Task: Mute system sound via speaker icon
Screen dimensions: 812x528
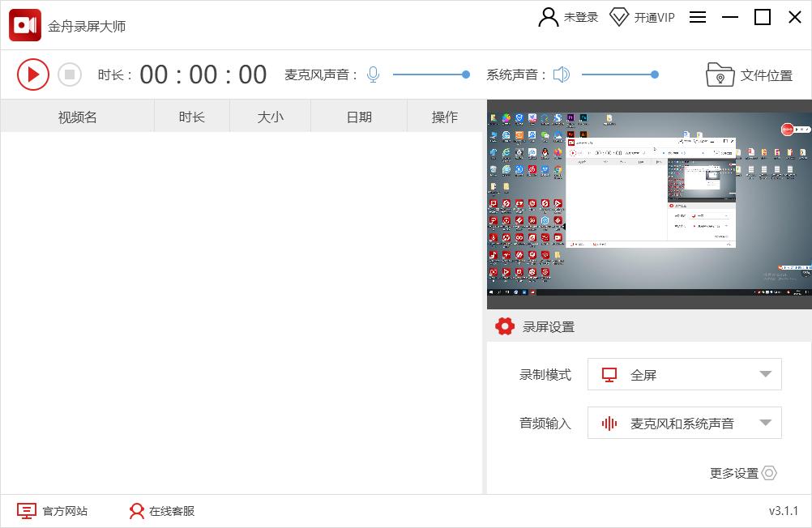Action: coord(562,75)
